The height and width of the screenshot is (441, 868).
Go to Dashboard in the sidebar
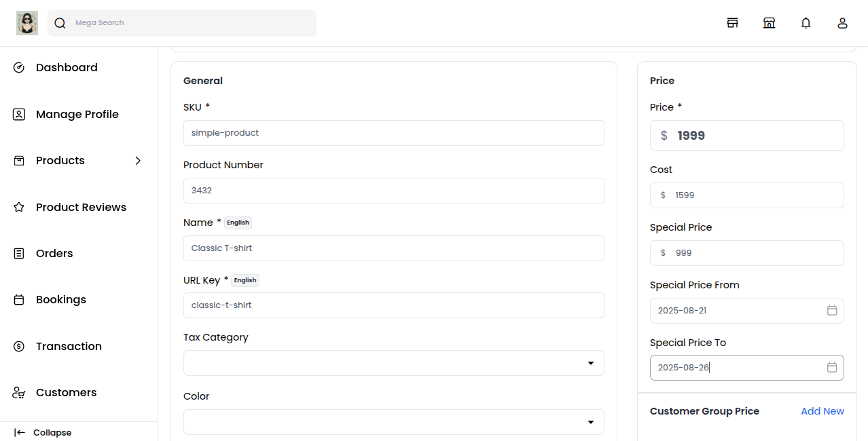tap(67, 67)
